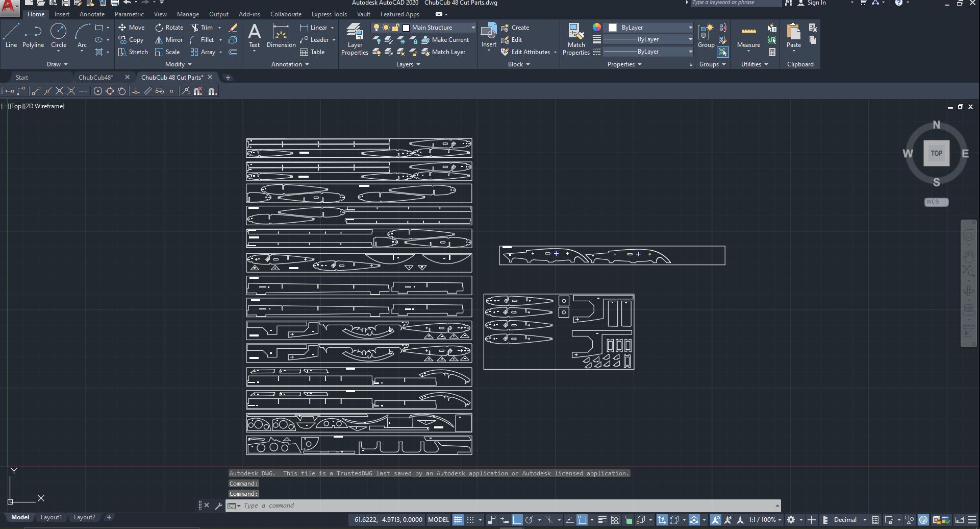Open the Layer Properties manager
Viewport: 980px width, 529px height.
click(354, 39)
